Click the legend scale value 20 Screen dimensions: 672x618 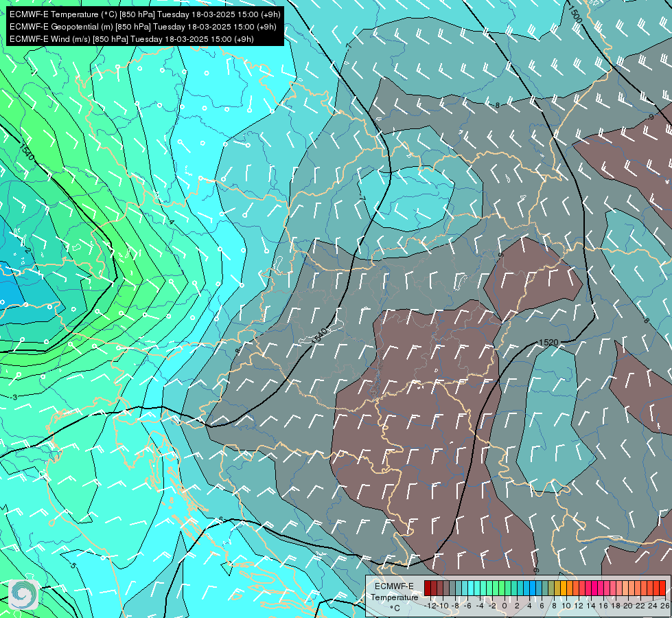[x=628, y=606]
